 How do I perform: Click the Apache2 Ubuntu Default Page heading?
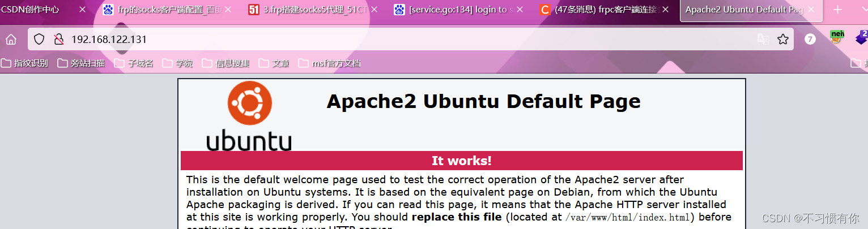483,101
